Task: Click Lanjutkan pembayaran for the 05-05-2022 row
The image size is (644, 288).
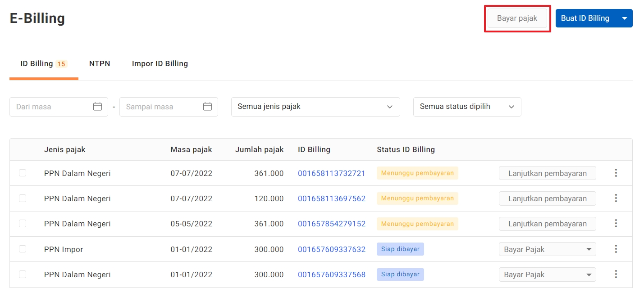Action: (x=547, y=224)
